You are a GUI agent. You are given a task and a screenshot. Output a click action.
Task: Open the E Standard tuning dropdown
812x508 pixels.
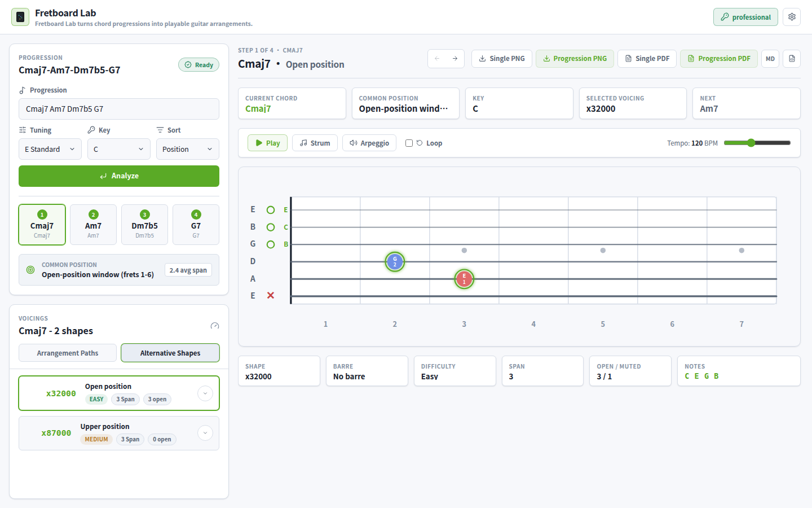50,149
